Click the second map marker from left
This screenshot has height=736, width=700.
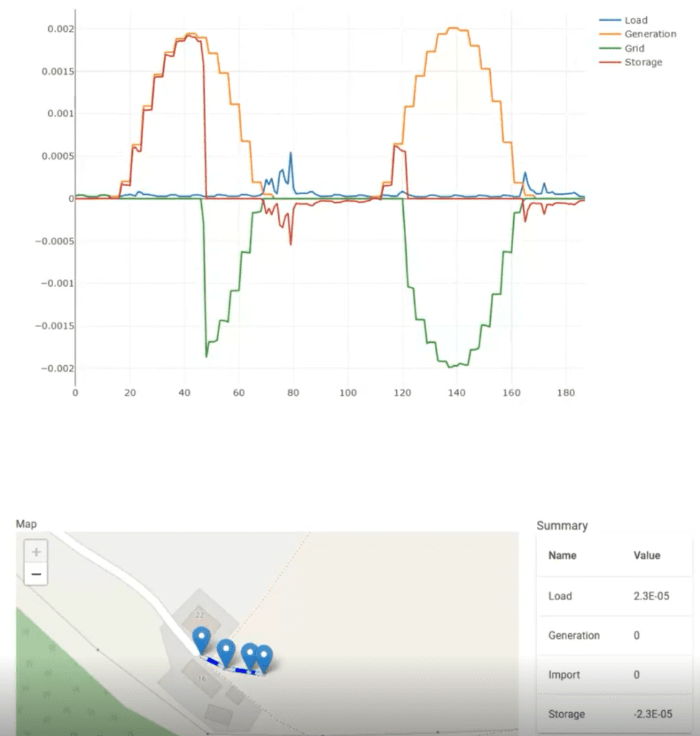tap(226, 650)
